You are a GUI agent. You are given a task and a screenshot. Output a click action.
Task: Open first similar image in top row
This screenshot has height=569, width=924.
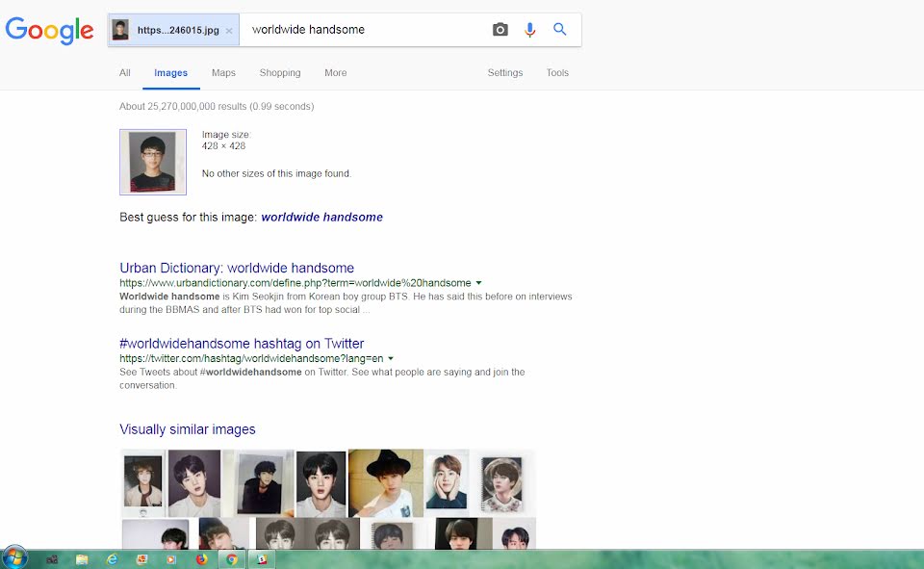point(143,483)
